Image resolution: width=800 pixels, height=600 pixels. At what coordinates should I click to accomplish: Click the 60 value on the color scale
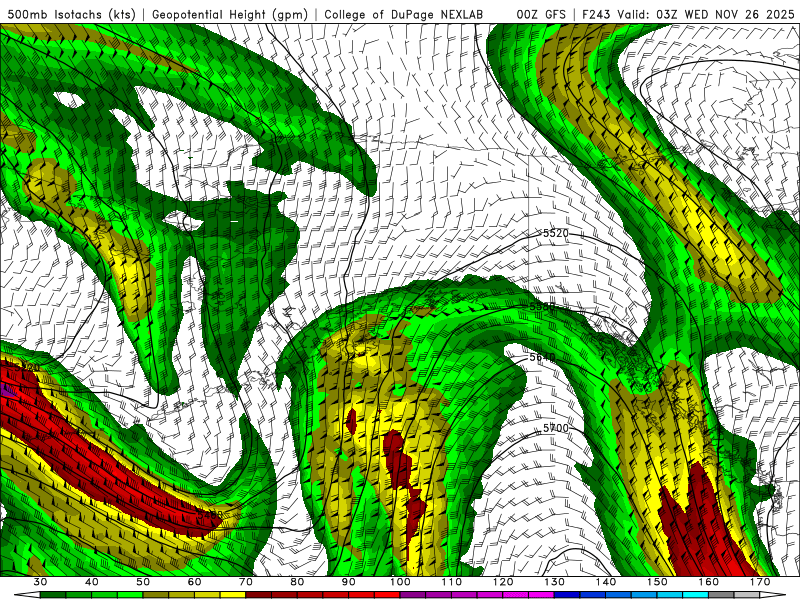click(194, 582)
